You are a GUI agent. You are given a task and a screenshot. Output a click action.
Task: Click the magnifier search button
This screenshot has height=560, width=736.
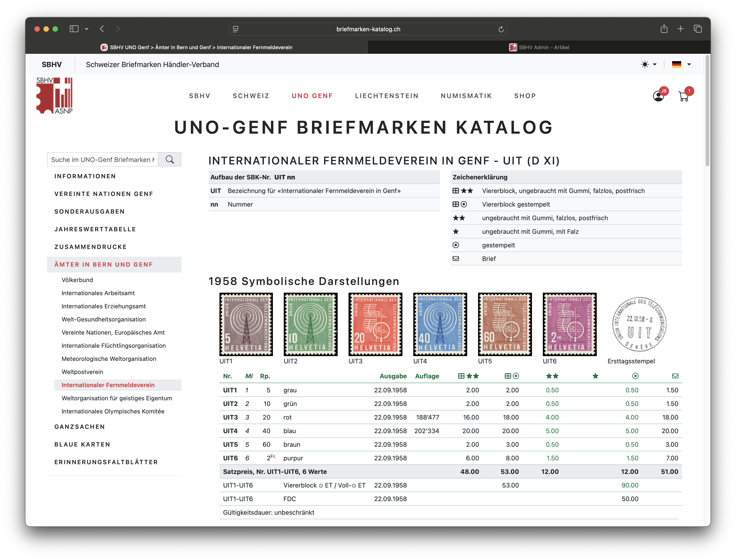point(170,160)
